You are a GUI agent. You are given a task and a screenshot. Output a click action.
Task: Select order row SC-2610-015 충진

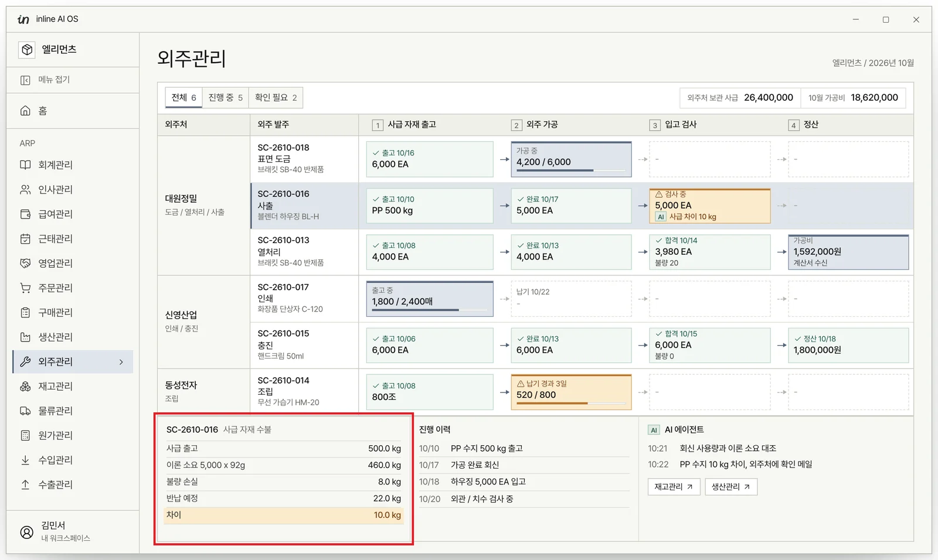[304, 345]
